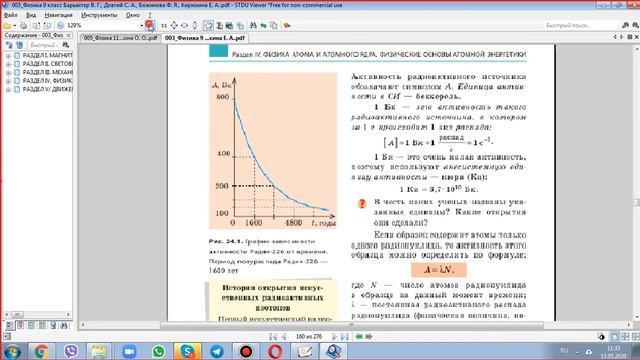Open the Вид menu
Viewport: 640px width, 360px height.
tap(31, 15)
